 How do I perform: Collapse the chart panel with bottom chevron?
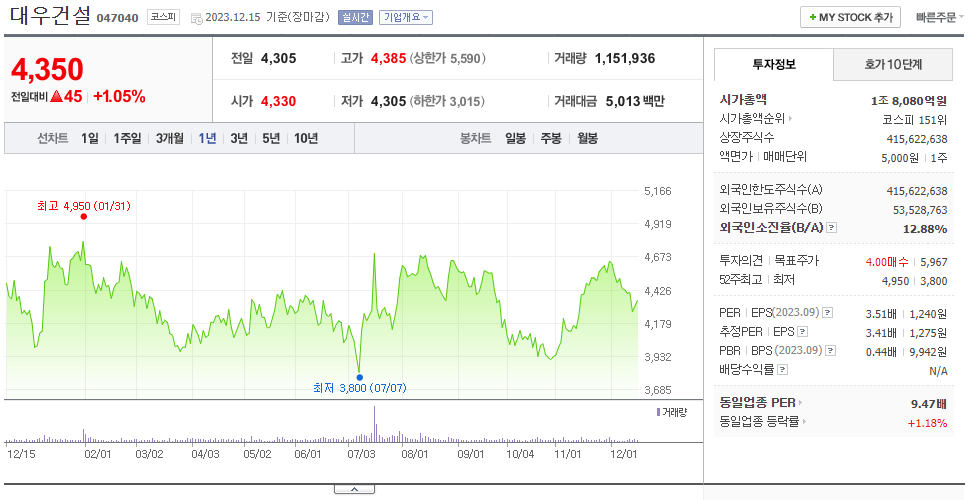click(x=354, y=489)
